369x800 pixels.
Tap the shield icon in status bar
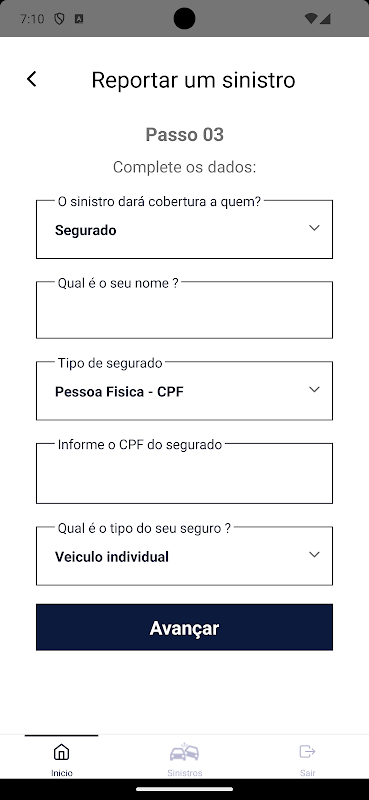pyautogui.click(x=59, y=19)
